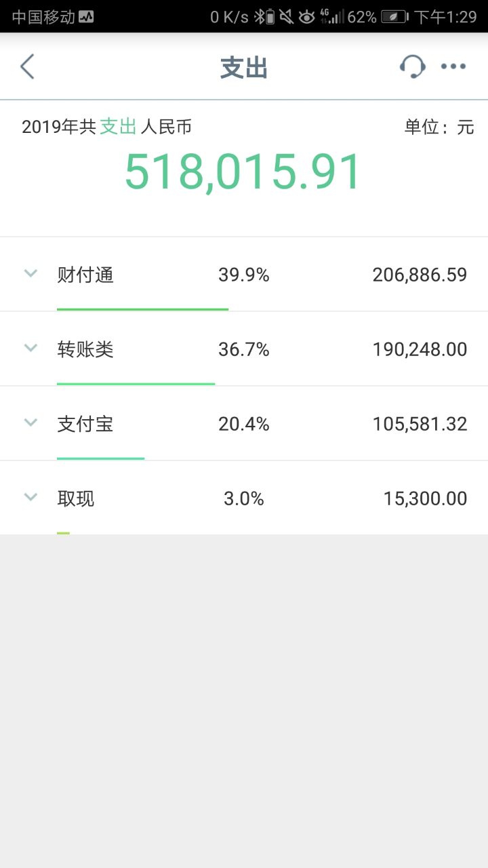The width and height of the screenshot is (488, 868).
Task: Select the 支付宝 percentage 20.4%
Action: pos(244,424)
